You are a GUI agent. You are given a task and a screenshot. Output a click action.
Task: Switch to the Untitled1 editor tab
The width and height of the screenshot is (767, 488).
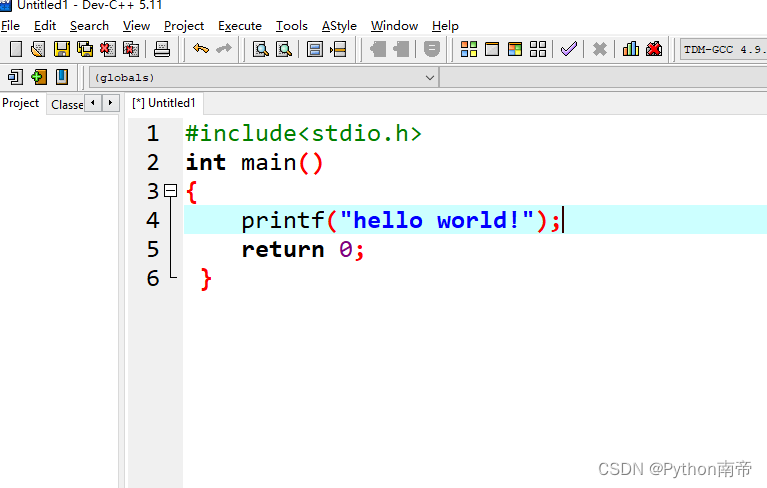(165, 103)
